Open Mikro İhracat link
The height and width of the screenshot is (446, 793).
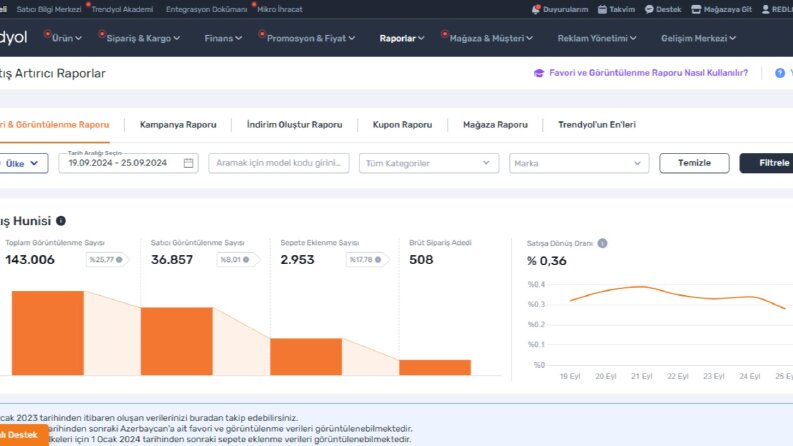click(280, 10)
